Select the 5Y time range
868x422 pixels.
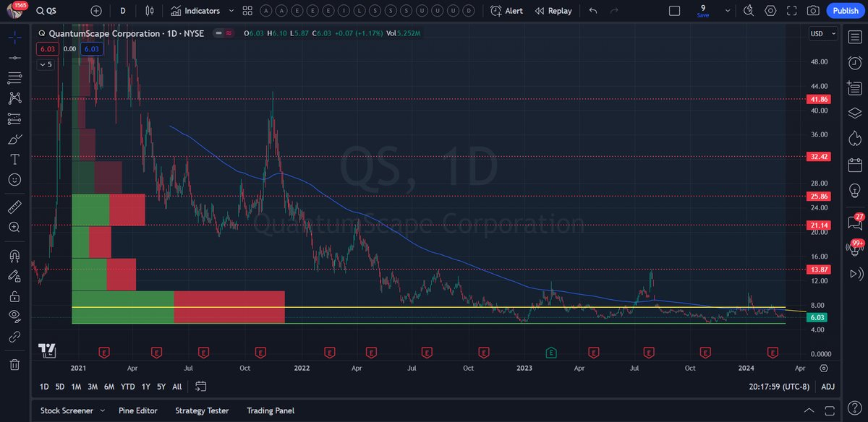161,387
